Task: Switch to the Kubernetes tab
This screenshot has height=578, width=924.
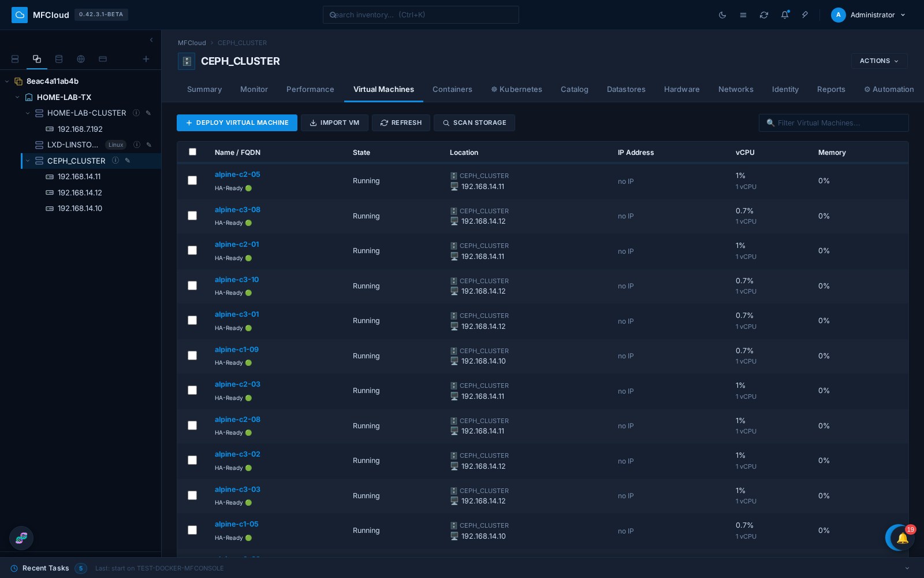Action: 517,90
